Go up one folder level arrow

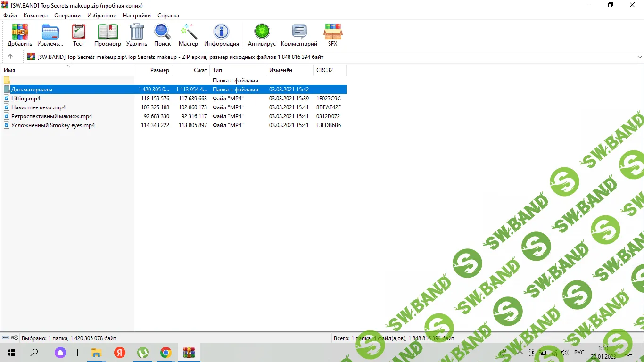(x=10, y=57)
